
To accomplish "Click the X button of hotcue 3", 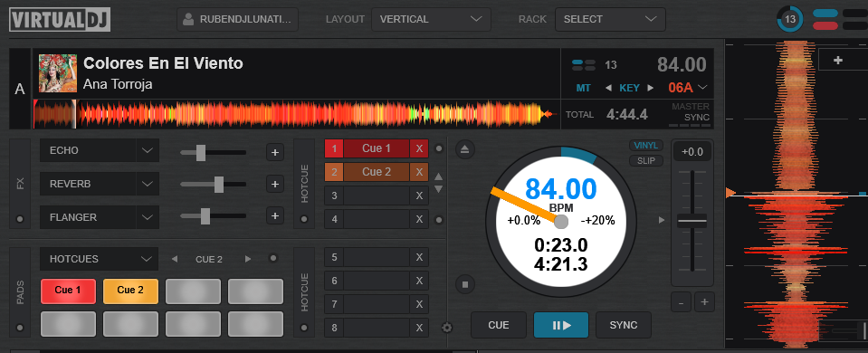I will click(419, 196).
